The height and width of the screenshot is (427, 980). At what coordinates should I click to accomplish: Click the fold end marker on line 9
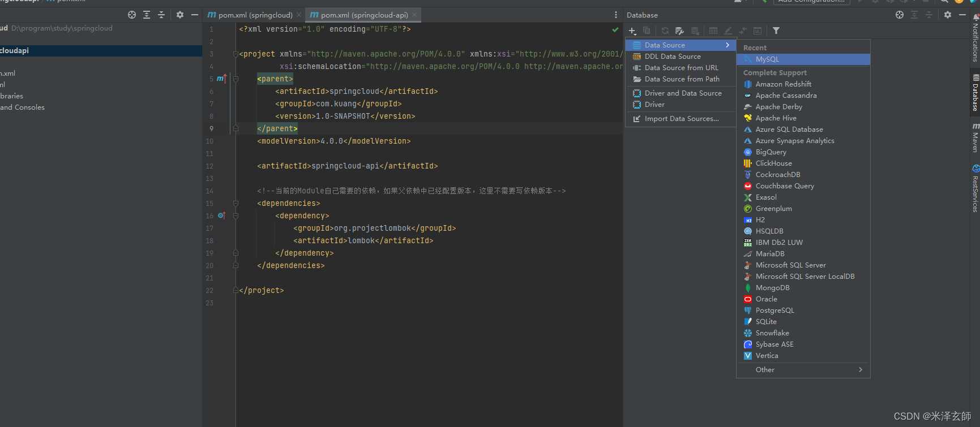(x=236, y=129)
